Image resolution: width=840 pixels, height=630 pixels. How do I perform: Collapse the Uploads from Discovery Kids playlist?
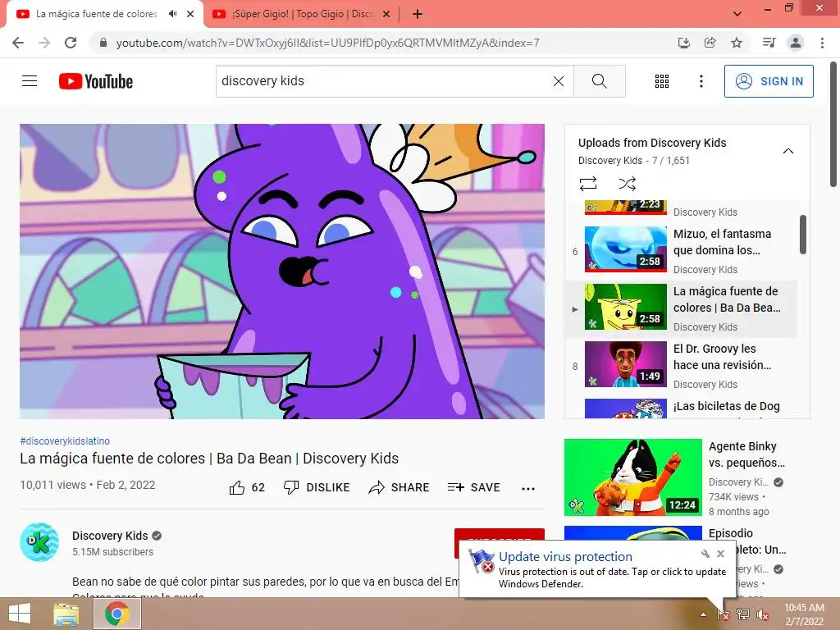[788, 151]
